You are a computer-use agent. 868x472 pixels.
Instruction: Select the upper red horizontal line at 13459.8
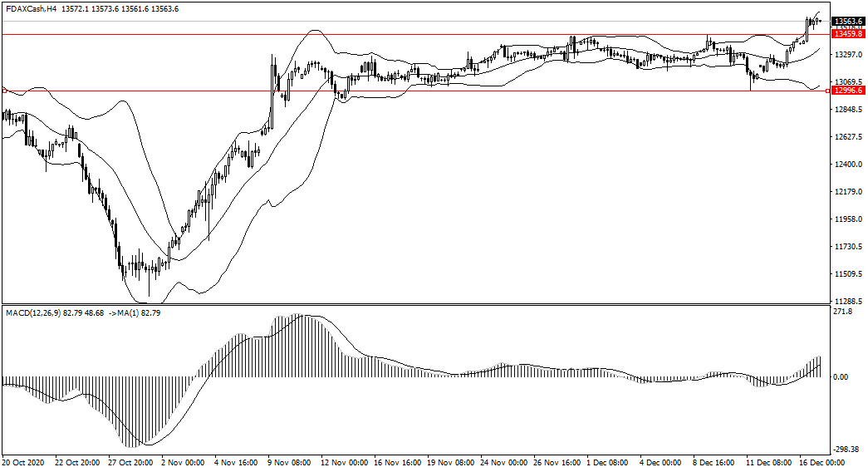point(415,35)
